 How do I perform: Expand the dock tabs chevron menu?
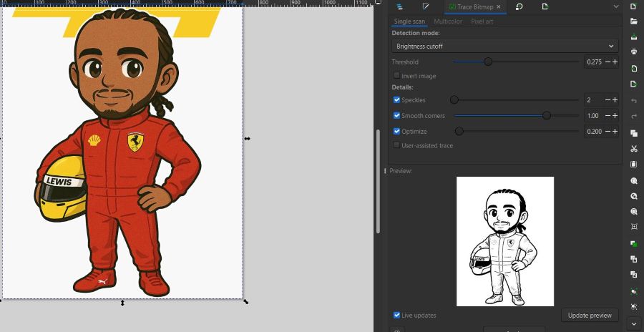[616, 6]
